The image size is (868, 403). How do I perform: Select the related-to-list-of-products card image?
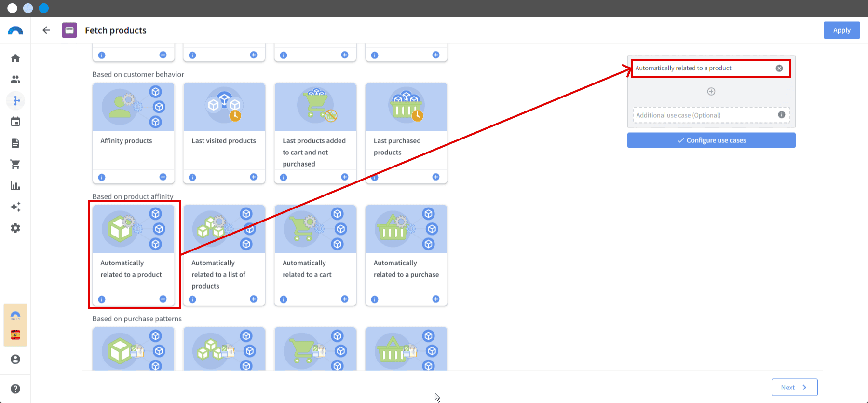point(224,229)
